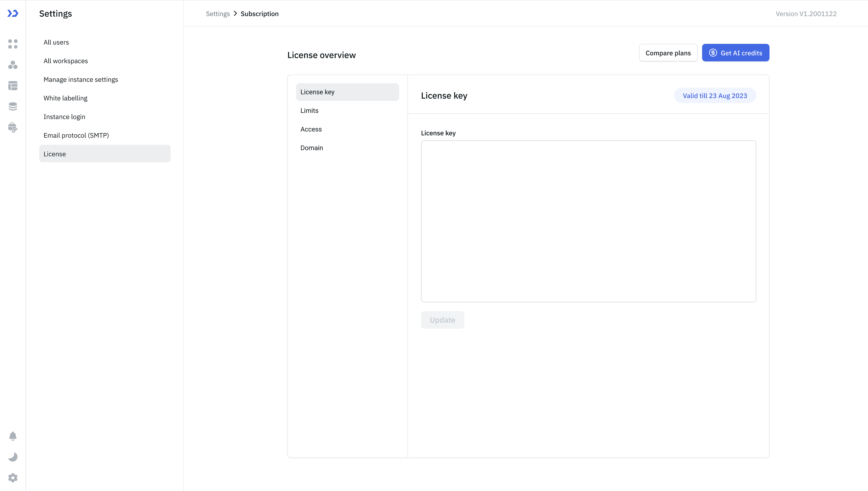868x491 pixels.
Task: Open notifications bell icon
Action: [x=13, y=436]
